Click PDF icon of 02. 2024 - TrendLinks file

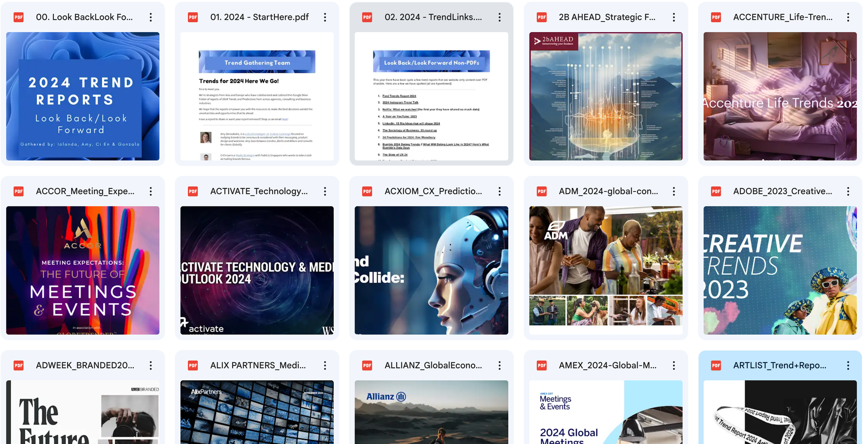coord(367,17)
